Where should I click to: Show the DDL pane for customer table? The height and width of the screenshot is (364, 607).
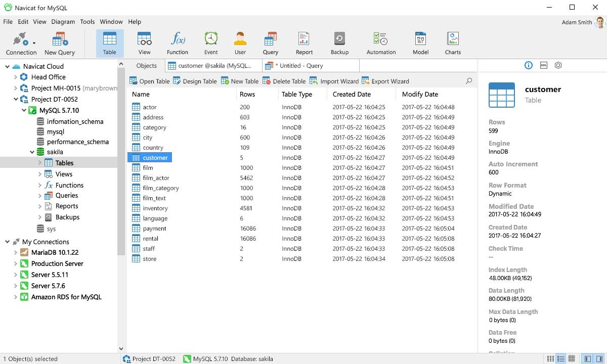(543, 65)
